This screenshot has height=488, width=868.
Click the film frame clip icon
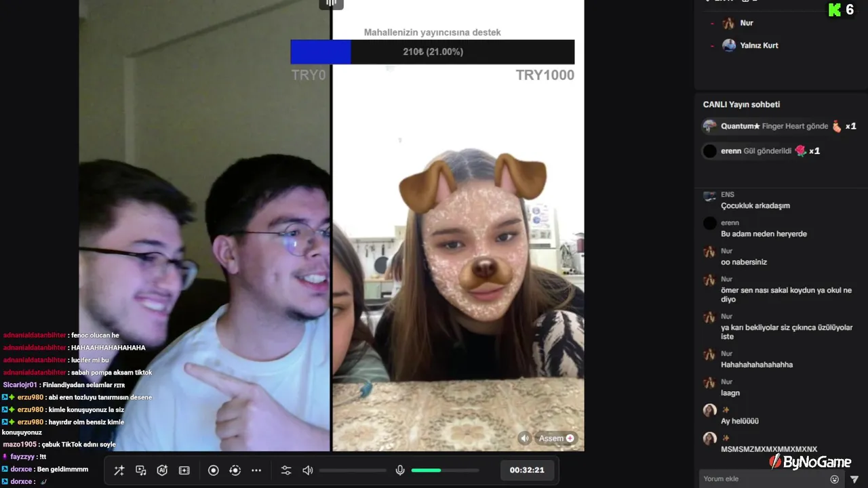pyautogui.click(x=184, y=470)
